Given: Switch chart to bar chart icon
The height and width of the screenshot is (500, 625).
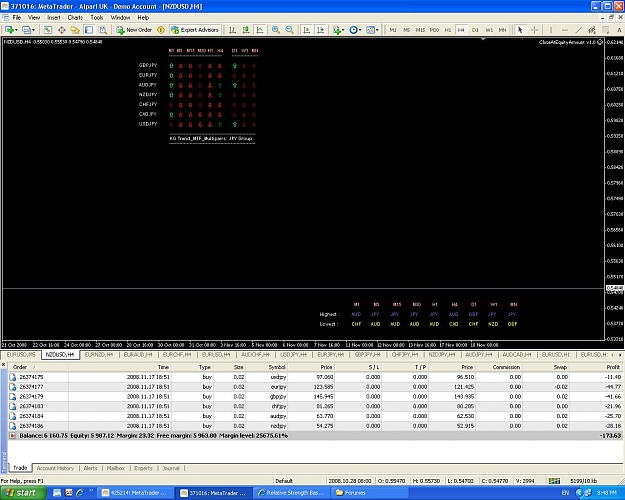Looking at the screenshot, I should [232, 30].
